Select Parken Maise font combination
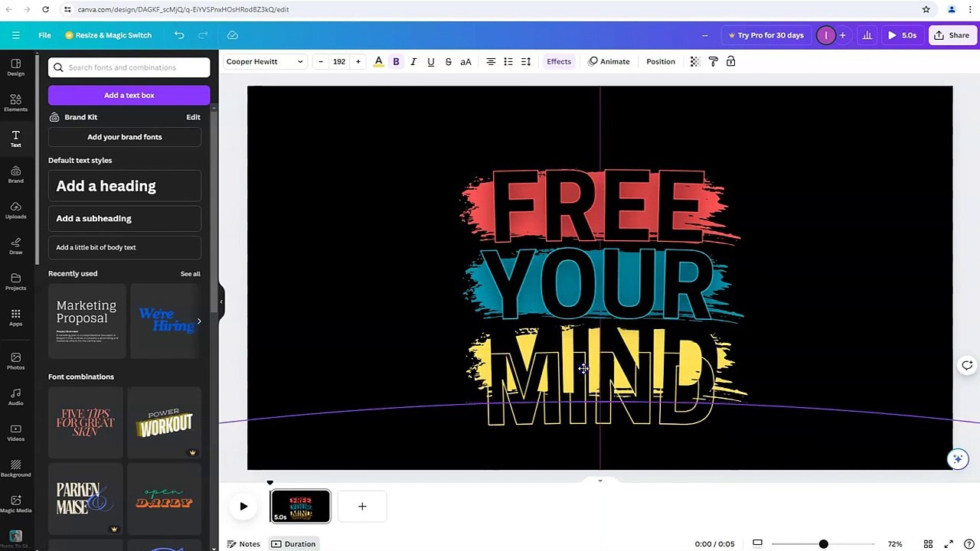 coord(85,498)
